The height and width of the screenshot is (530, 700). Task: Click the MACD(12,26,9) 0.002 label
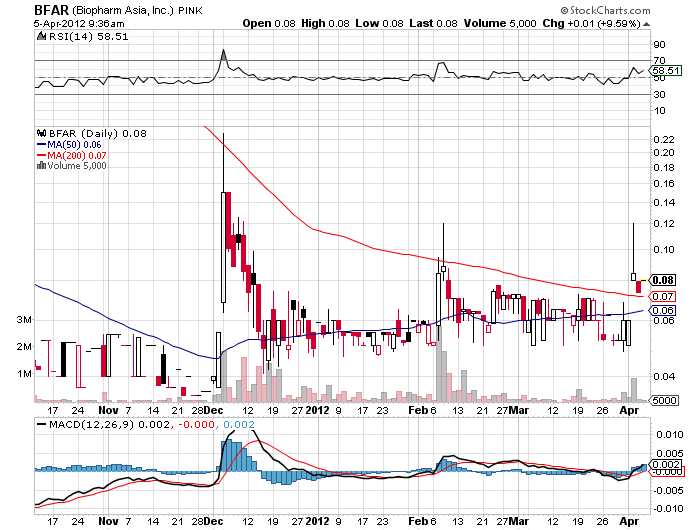coord(109,424)
